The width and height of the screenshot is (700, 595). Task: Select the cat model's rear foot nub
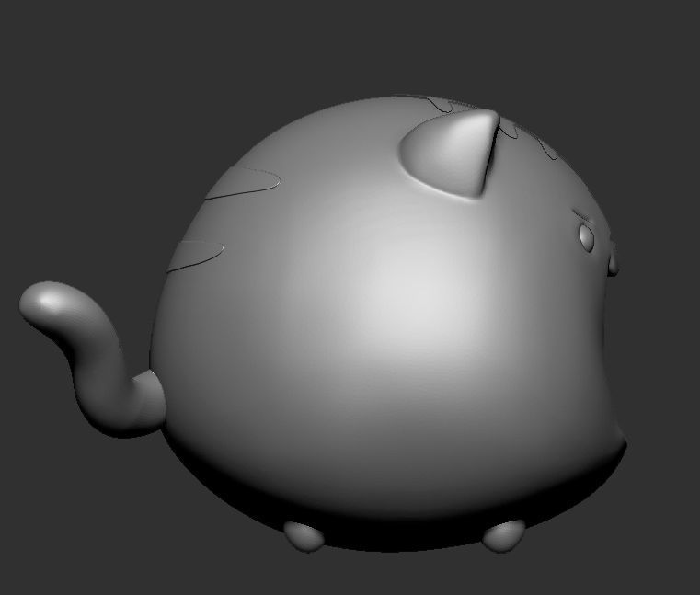[304, 535]
